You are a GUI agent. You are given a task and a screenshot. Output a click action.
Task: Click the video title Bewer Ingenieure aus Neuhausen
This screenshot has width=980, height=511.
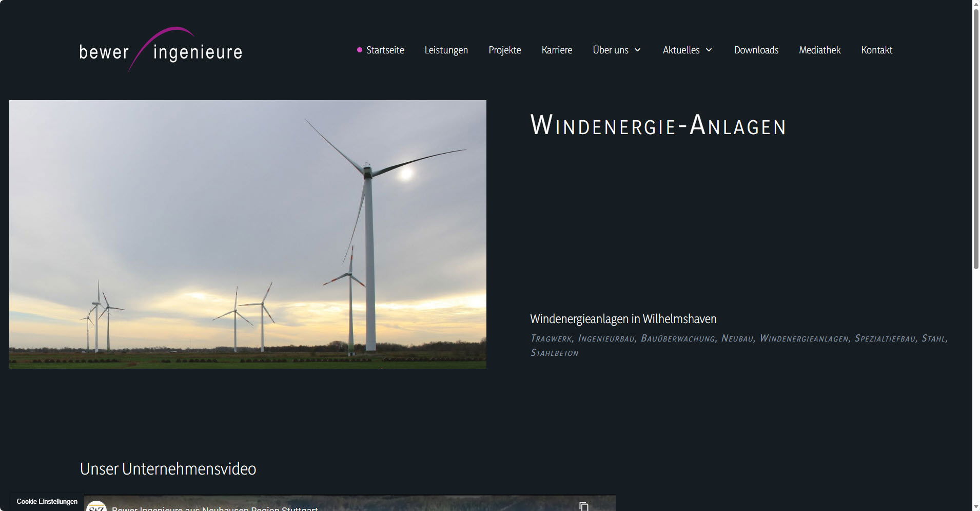coord(214,507)
